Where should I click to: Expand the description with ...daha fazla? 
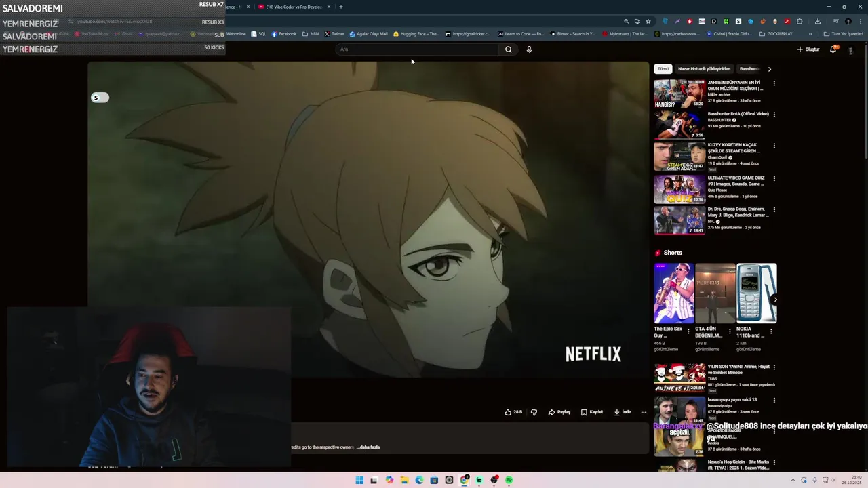[x=368, y=447]
